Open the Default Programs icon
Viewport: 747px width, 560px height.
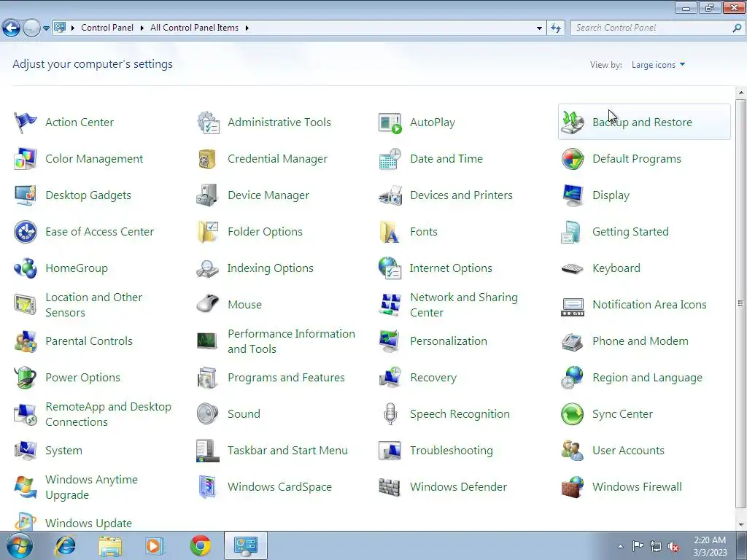(572, 158)
